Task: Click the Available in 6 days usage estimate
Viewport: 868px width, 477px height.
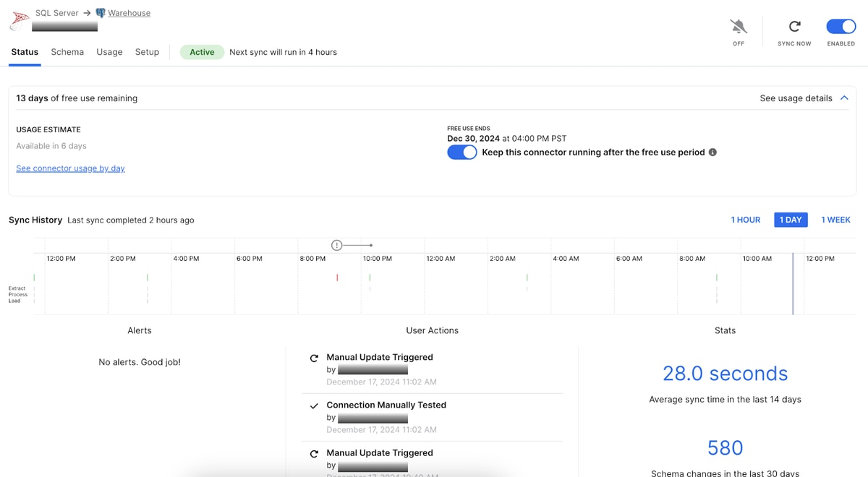Action: (51, 146)
